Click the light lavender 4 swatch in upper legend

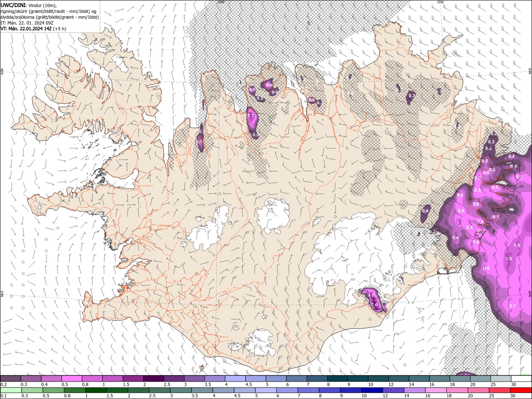(x=235, y=379)
